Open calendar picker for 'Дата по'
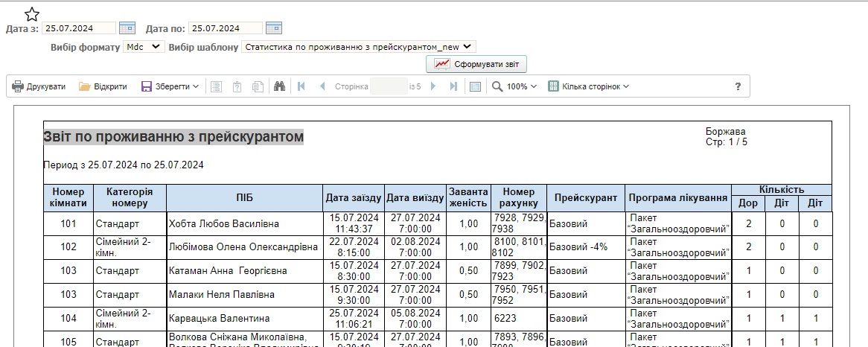The width and height of the screenshot is (868, 347). (x=273, y=28)
